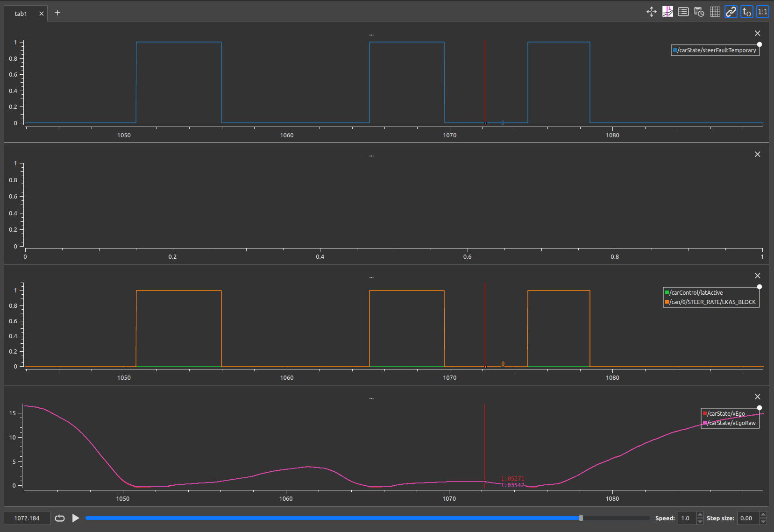Close the tab1 tab
Image resolution: width=774 pixels, height=532 pixels.
[x=42, y=14]
